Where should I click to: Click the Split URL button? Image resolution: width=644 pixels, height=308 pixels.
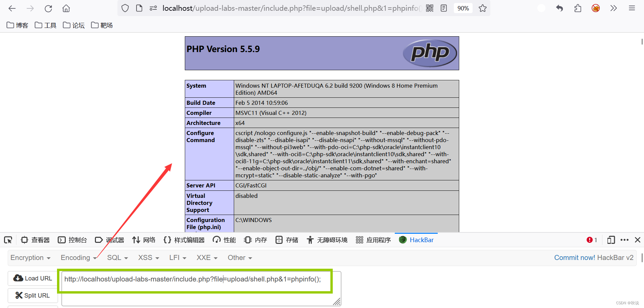33,296
